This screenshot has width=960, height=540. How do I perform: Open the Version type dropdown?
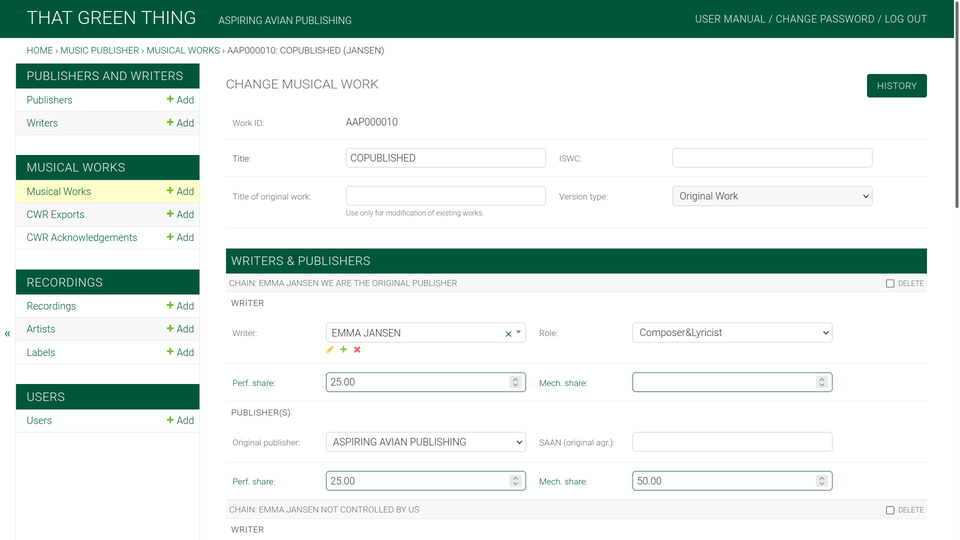click(771, 196)
